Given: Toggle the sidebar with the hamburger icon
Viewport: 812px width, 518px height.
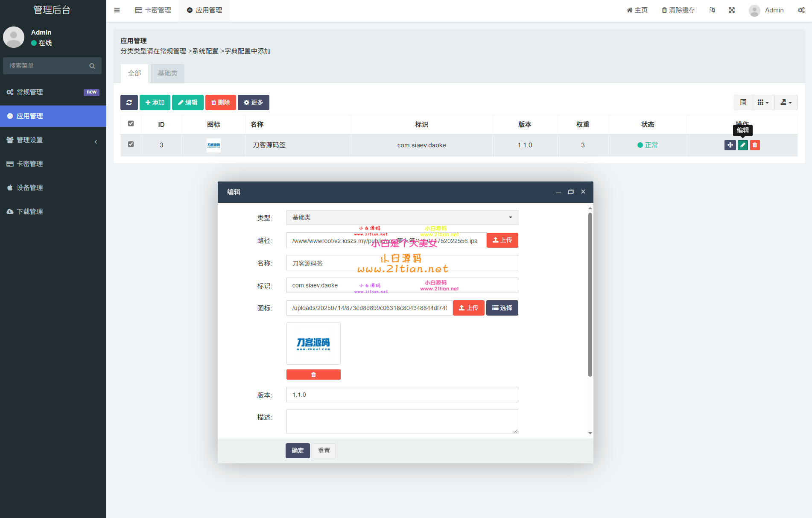Looking at the screenshot, I should point(117,10).
